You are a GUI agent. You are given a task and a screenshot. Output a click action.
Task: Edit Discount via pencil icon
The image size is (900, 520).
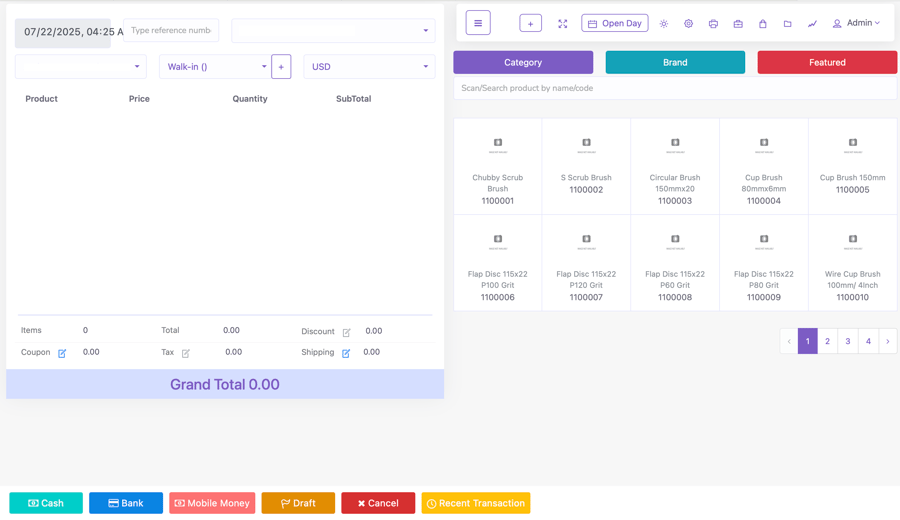346,332
